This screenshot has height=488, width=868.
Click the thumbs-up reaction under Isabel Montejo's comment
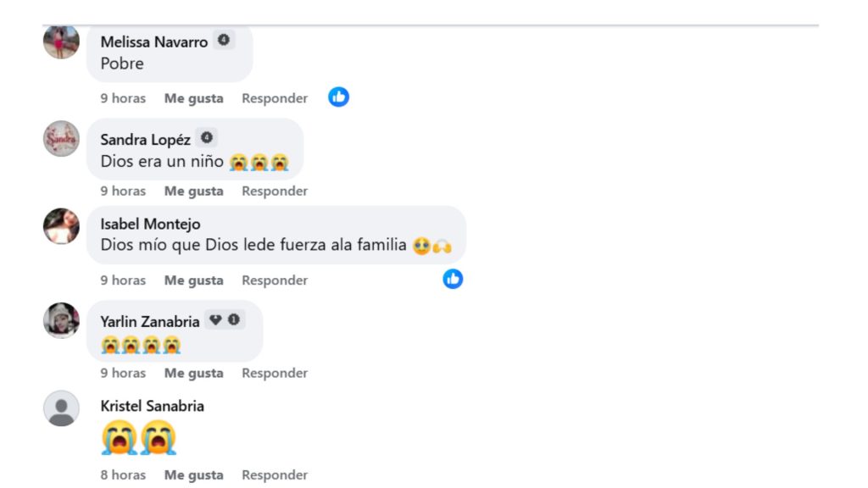[453, 278]
